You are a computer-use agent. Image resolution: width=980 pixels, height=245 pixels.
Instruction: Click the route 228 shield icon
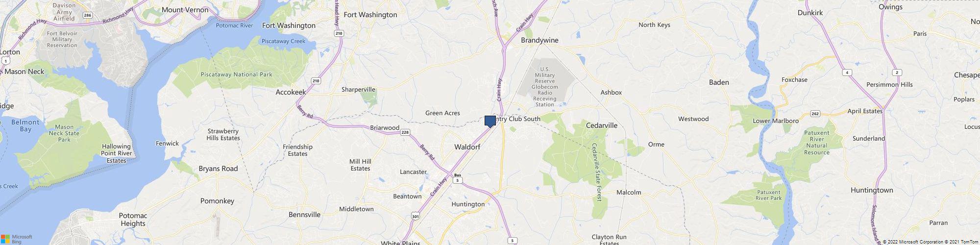(x=405, y=133)
